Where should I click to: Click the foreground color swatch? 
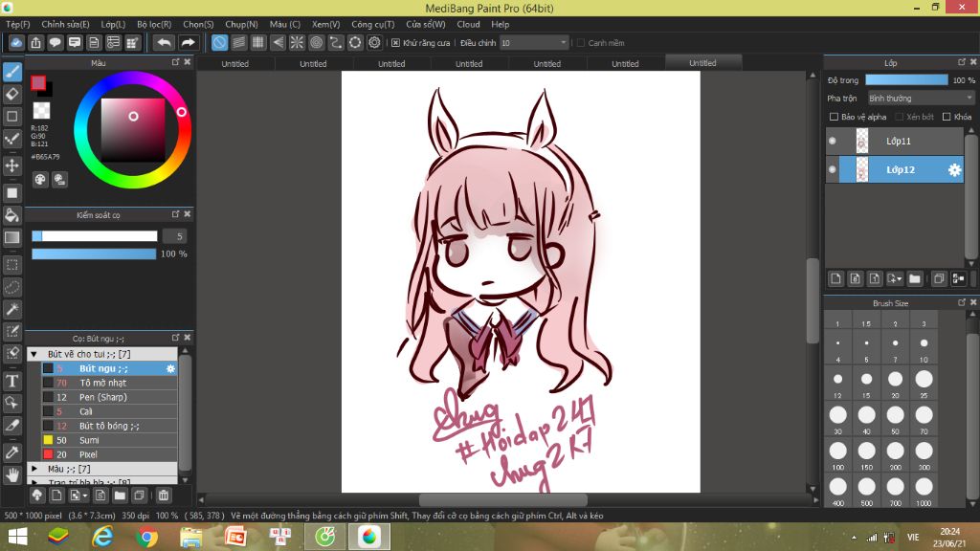[x=38, y=83]
